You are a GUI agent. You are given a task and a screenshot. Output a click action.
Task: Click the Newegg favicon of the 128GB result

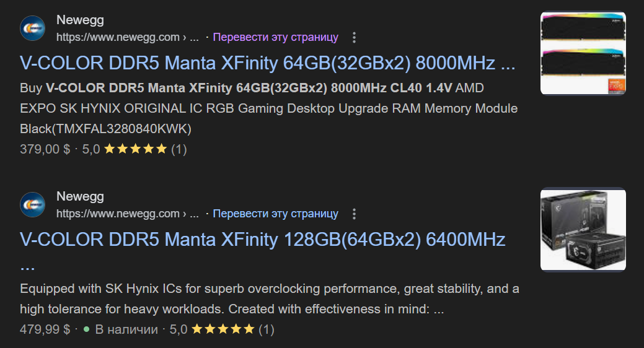[32, 204]
